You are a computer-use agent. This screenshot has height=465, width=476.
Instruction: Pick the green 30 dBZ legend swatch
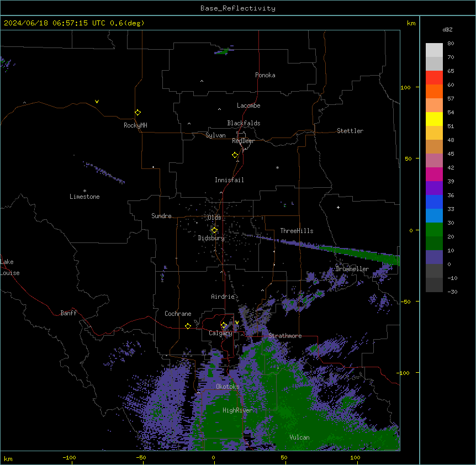point(434,230)
